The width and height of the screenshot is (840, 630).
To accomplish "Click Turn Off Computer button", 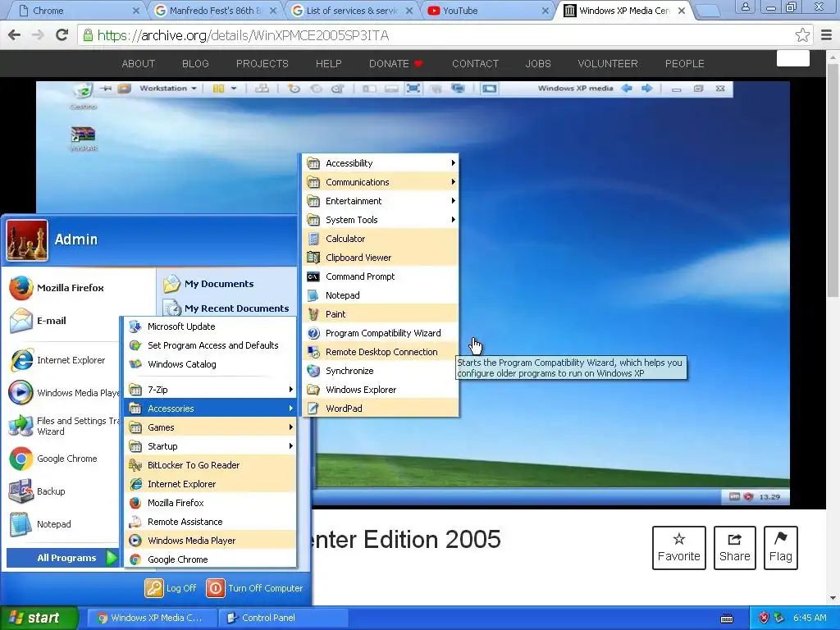I will 254,588.
